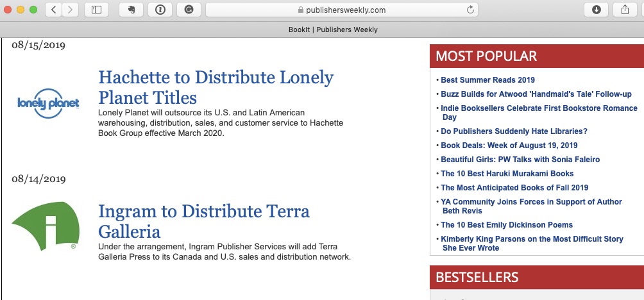Show the sidebar using the toolbar icon
The width and height of the screenshot is (644, 300).
(96, 10)
